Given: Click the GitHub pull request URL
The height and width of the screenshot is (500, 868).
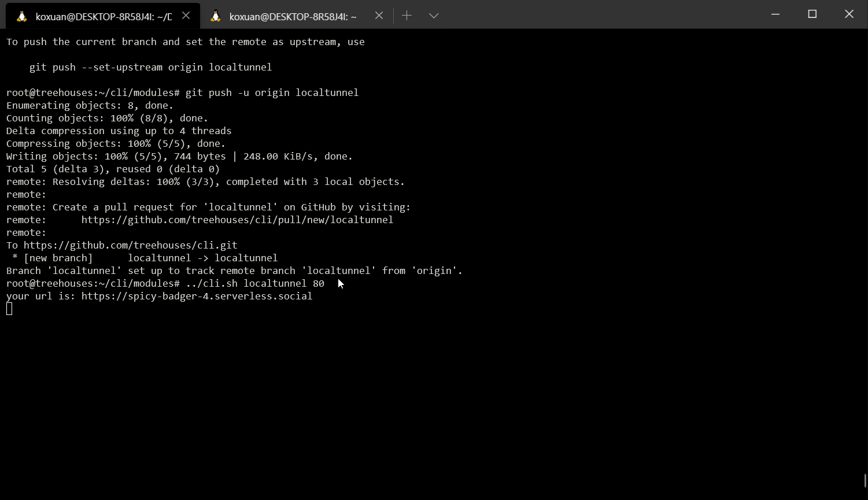Looking at the screenshot, I should [x=237, y=220].
